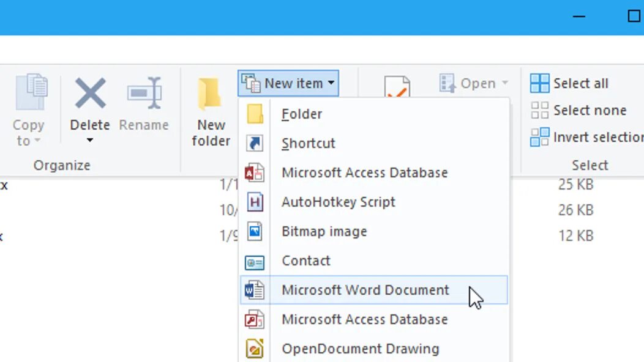Click the Word document W icon
This screenshot has height=362, width=644.
point(254,290)
